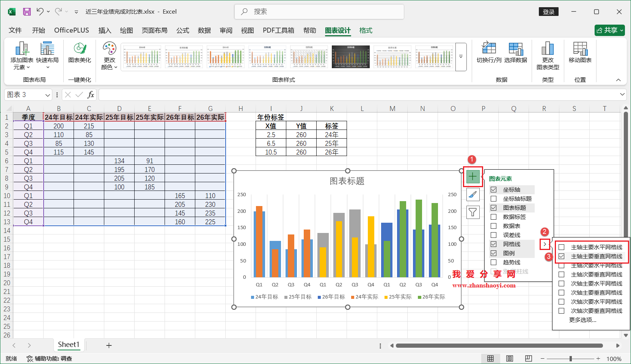Open the Chart Styles paintbrush button
Viewport: 631px width, 364px height.
[473, 195]
